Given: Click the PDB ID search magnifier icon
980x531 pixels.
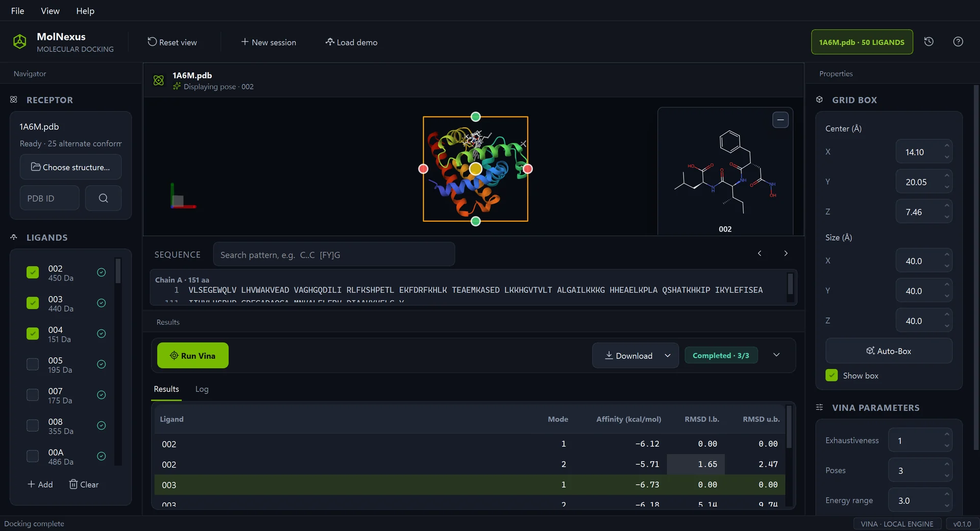Looking at the screenshot, I should click(103, 198).
